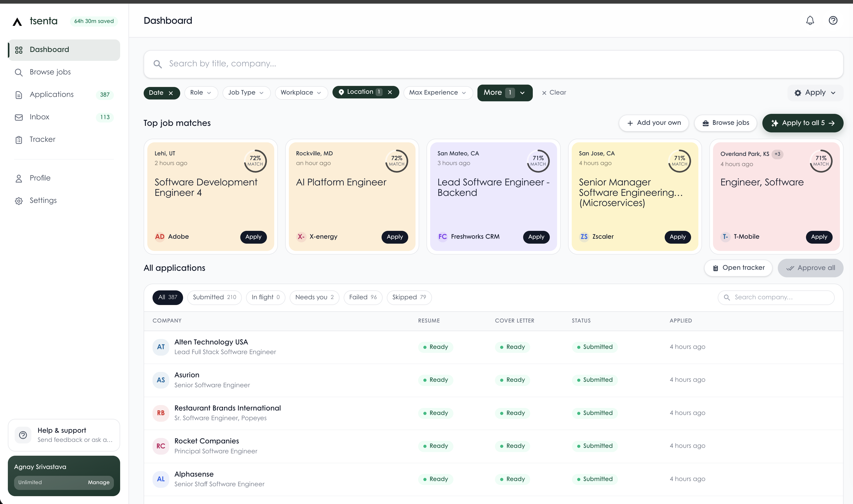The height and width of the screenshot is (504, 853).
Task: Open the Apply settings dropdown
Action: 815,93
